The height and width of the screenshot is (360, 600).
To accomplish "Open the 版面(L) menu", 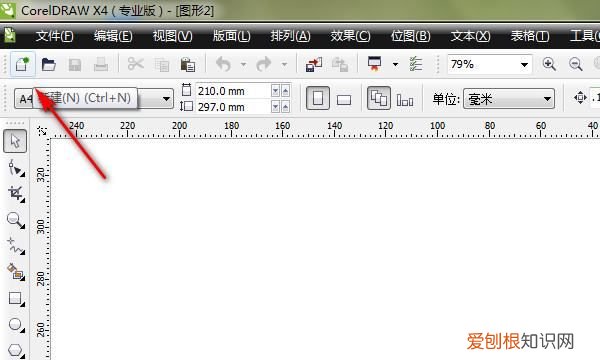I will pyautogui.click(x=232, y=36).
